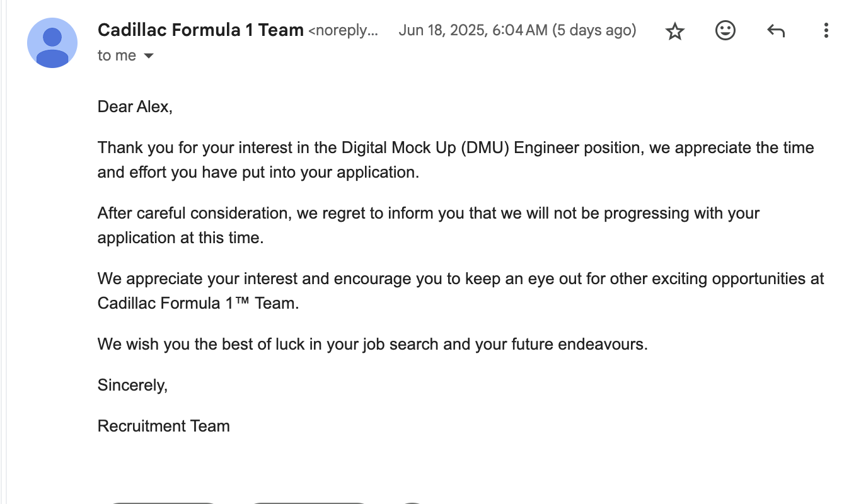
Task: Click "Cadillac Formula 1™ Team" in the body
Action: point(198,303)
